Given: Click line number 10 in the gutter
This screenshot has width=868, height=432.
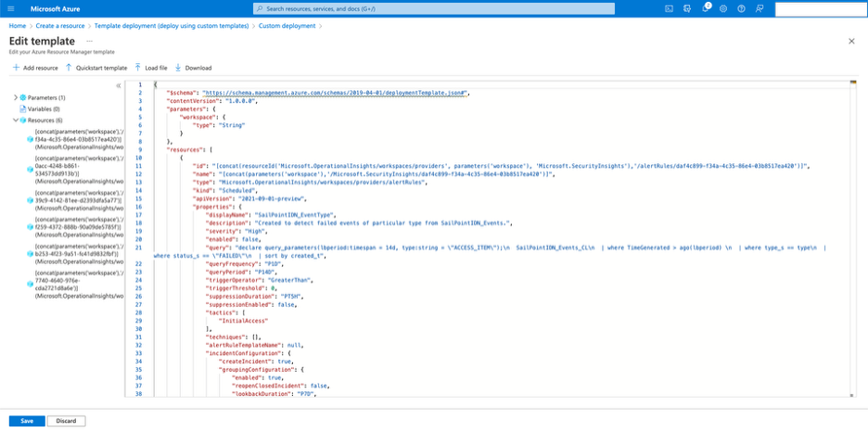Looking at the screenshot, I should pos(139,158).
